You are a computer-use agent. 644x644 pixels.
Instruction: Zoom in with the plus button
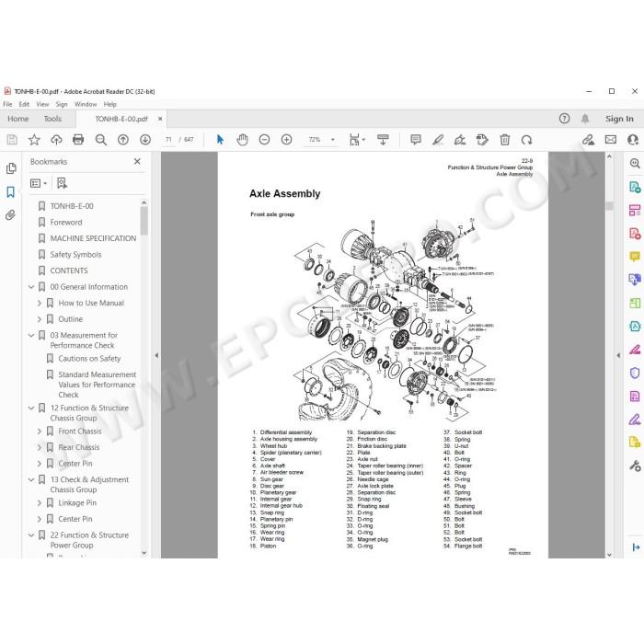point(287,140)
